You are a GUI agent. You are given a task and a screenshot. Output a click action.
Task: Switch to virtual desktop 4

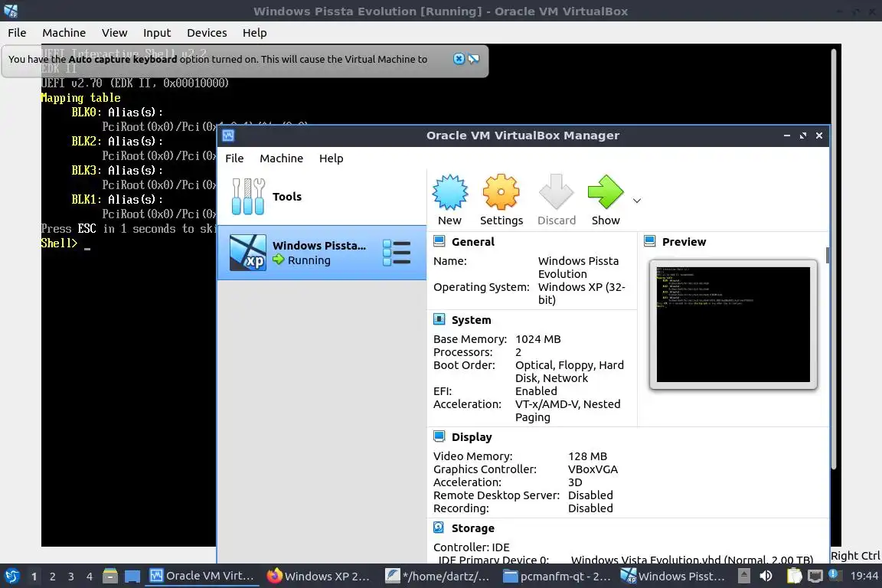tap(90, 577)
